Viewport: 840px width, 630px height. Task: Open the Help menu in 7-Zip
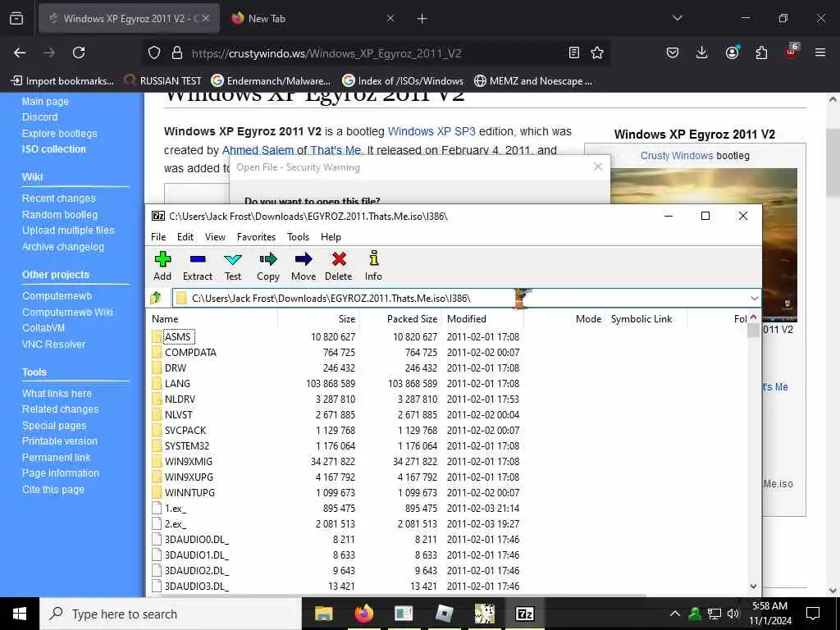[x=331, y=237]
